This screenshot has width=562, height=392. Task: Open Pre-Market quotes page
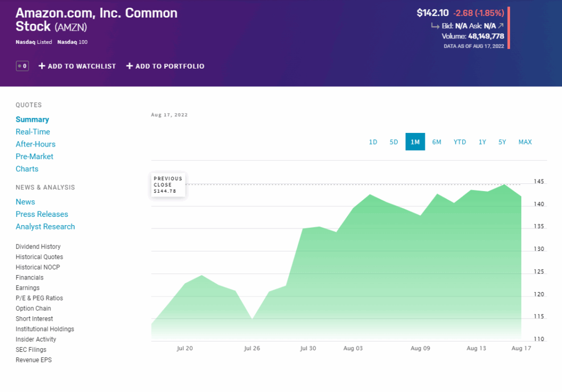point(35,156)
